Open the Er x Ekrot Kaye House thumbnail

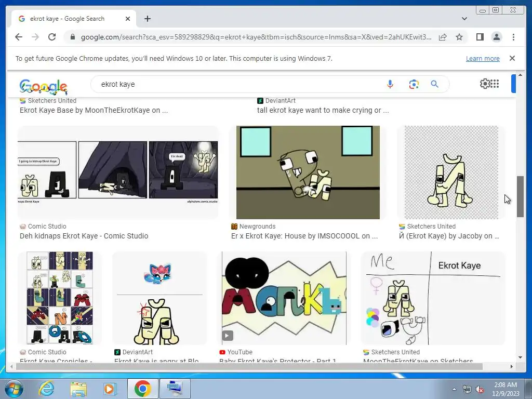pos(308,172)
